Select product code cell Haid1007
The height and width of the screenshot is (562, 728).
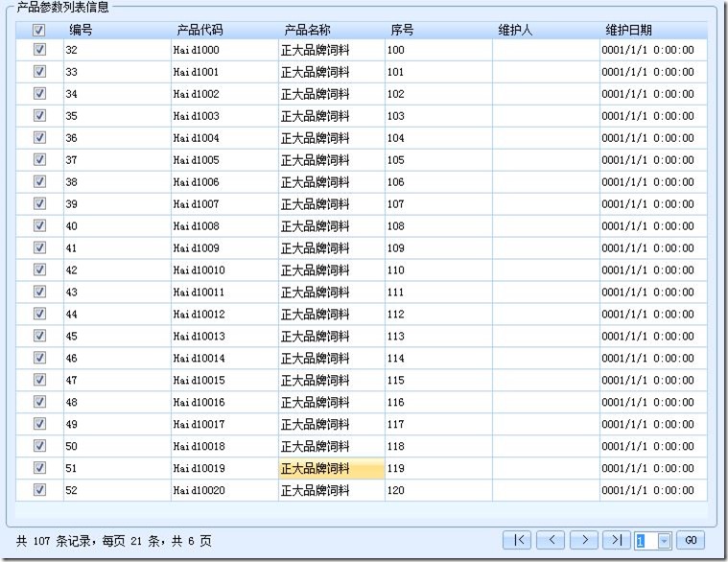coord(224,203)
